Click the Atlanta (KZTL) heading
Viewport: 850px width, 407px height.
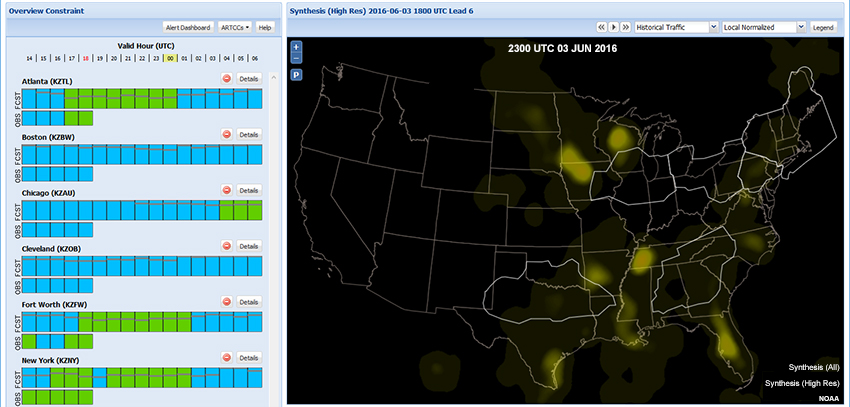[x=47, y=82]
